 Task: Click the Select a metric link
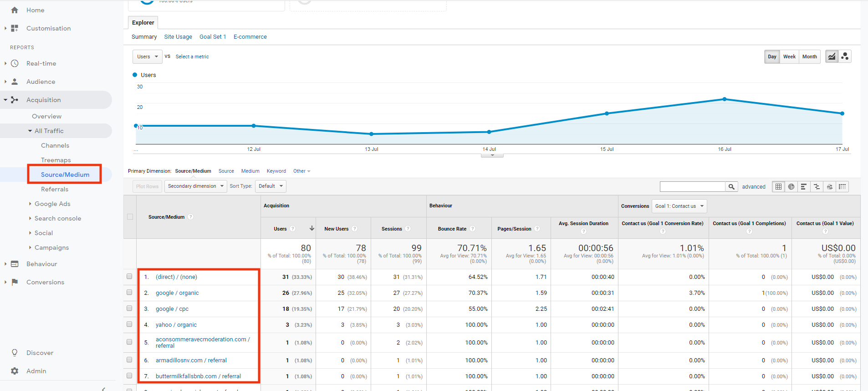pyautogui.click(x=192, y=57)
